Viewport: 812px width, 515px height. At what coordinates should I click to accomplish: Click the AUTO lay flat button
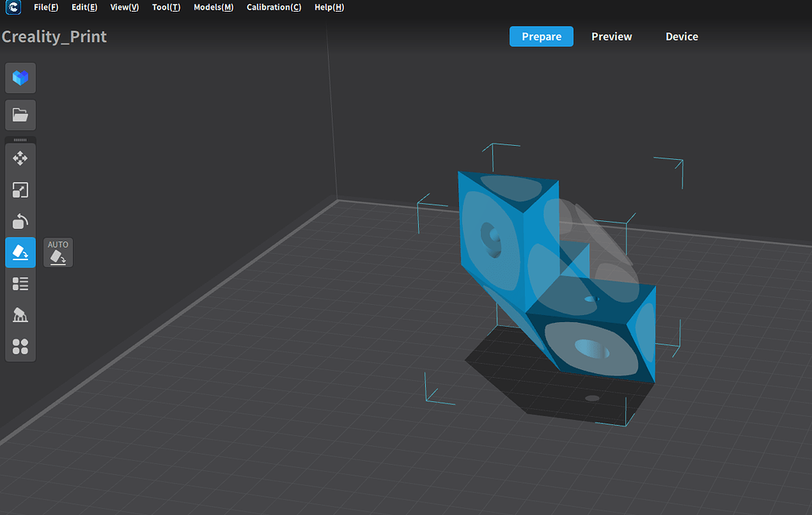click(58, 252)
